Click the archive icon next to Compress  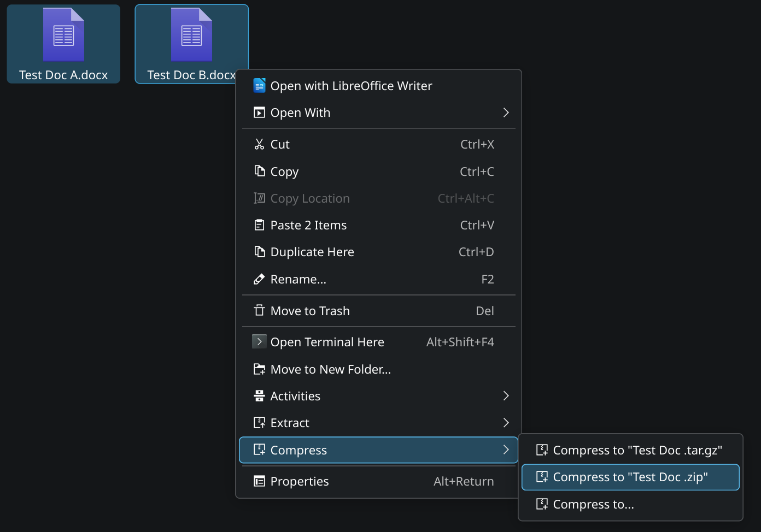click(x=259, y=450)
